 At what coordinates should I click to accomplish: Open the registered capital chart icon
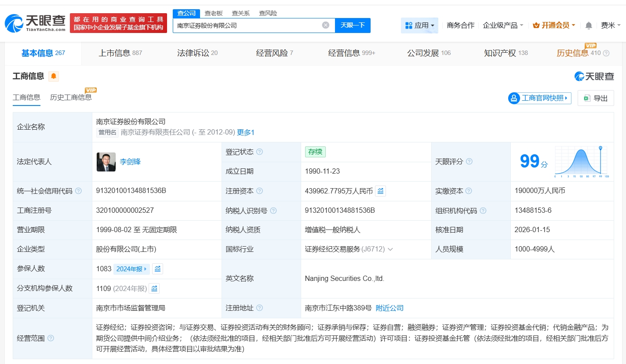coord(380,191)
